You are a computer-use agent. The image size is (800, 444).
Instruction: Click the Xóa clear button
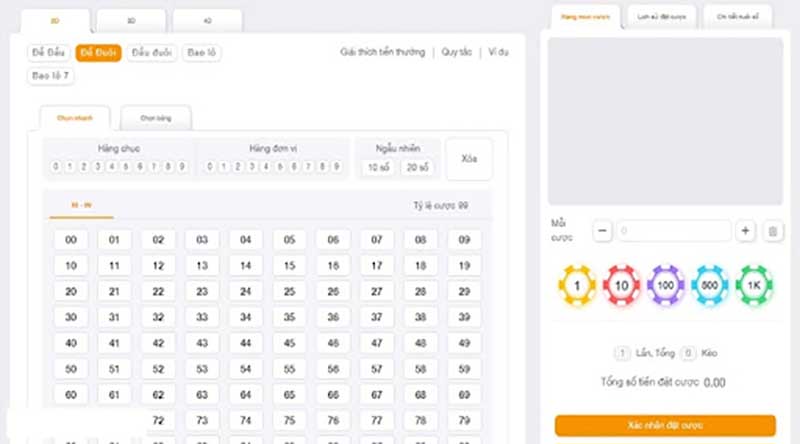(x=469, y=159)
